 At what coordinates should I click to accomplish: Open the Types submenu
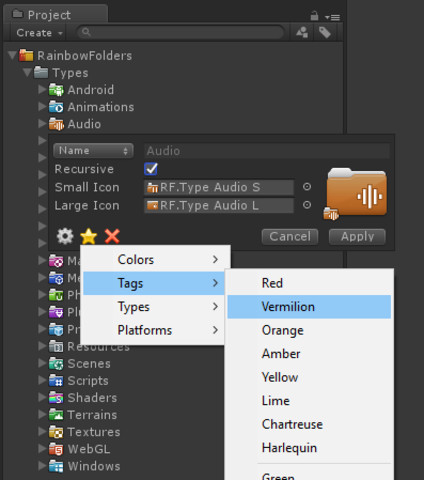point(154,307)
